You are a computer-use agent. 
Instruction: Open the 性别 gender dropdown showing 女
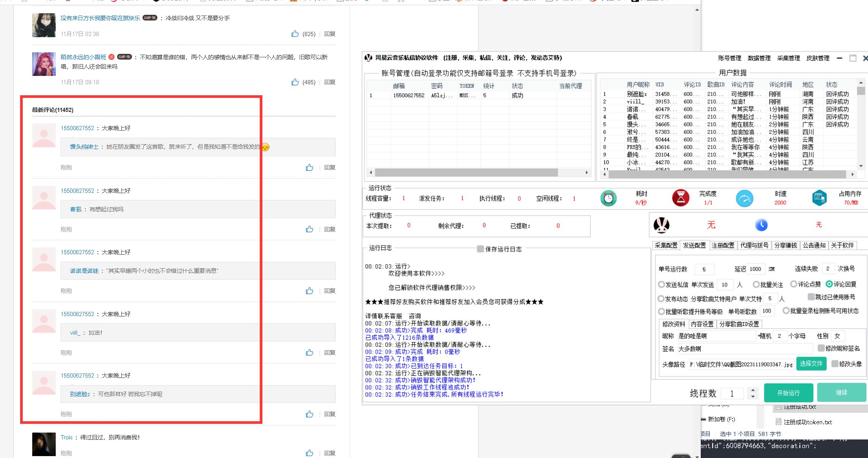(x=837, y=336)
